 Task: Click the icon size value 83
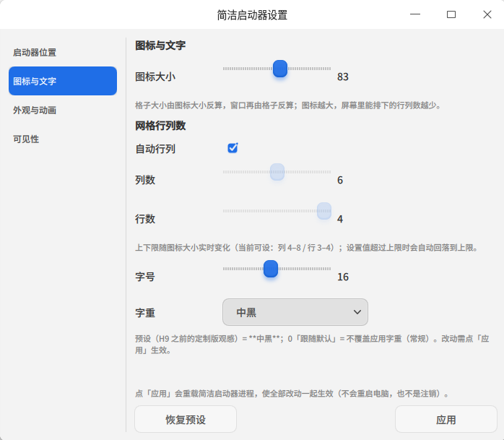tap(343, 77)
